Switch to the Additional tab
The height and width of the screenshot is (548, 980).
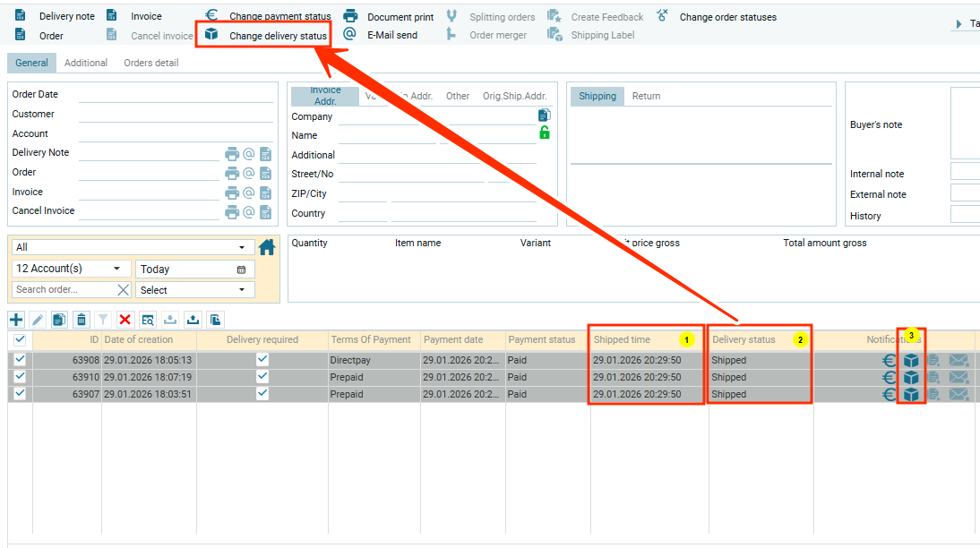tap(86, 63)
